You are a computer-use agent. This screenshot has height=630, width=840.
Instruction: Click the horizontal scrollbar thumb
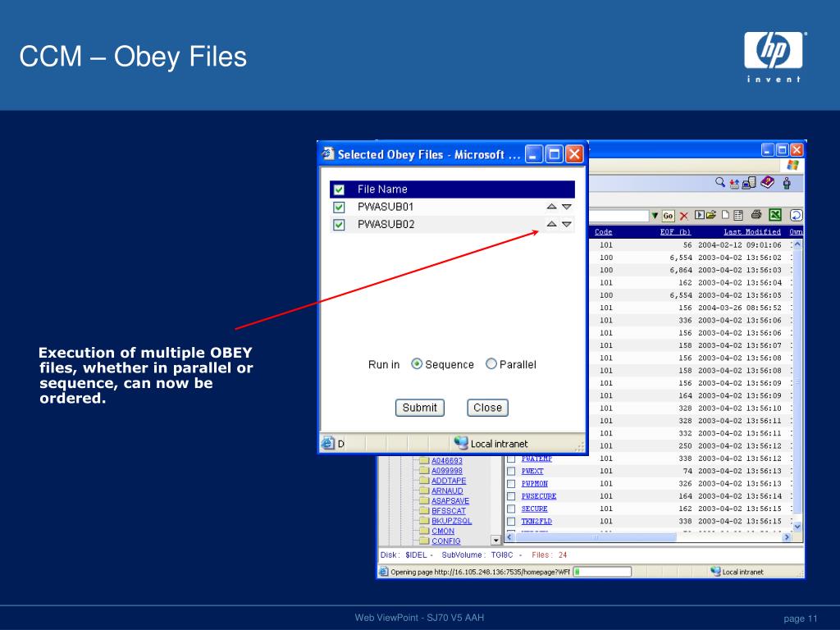596,536
